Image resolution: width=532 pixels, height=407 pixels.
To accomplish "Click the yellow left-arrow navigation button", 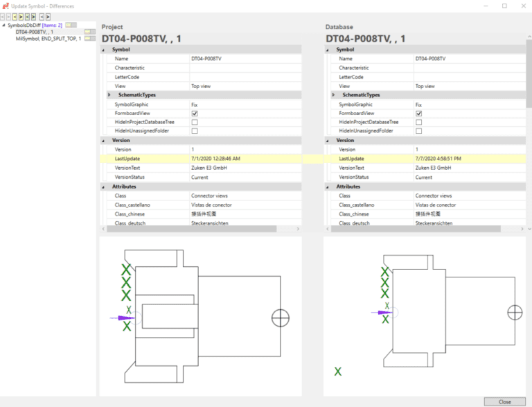I will pos(15,17).
